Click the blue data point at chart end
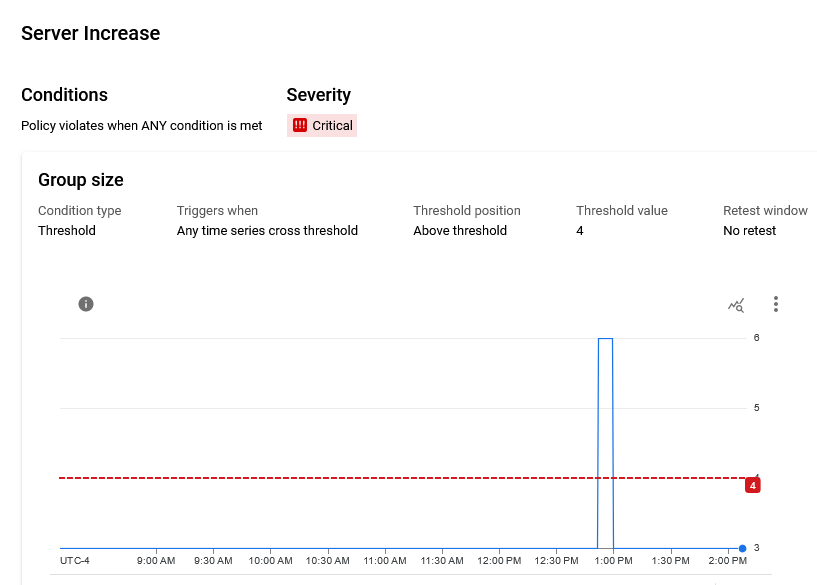 [x=742, y=548]
